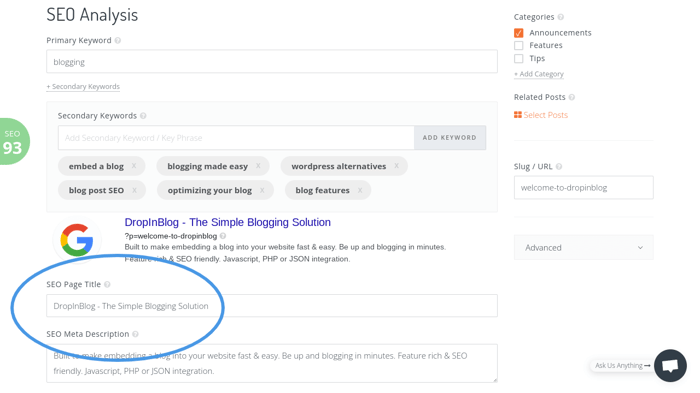Open the Select Posts link
This screenshot has width=700, height=393.
pos(546,115)
